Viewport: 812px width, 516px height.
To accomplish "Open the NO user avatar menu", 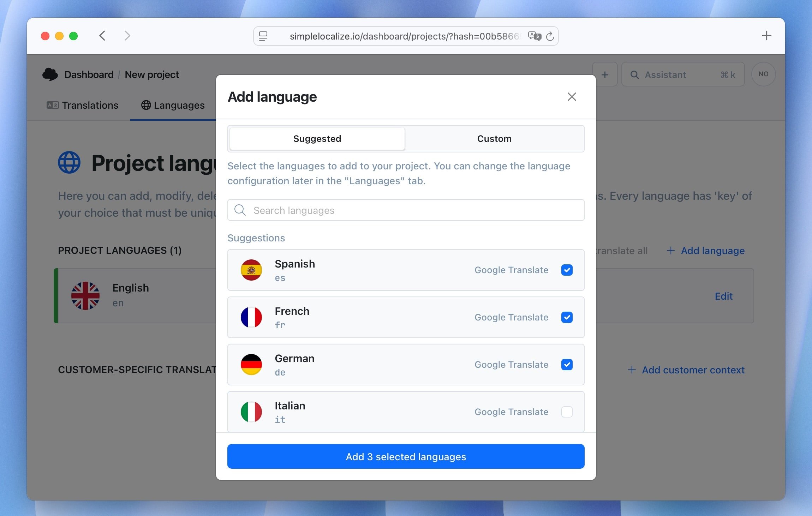I will [763, 74].
